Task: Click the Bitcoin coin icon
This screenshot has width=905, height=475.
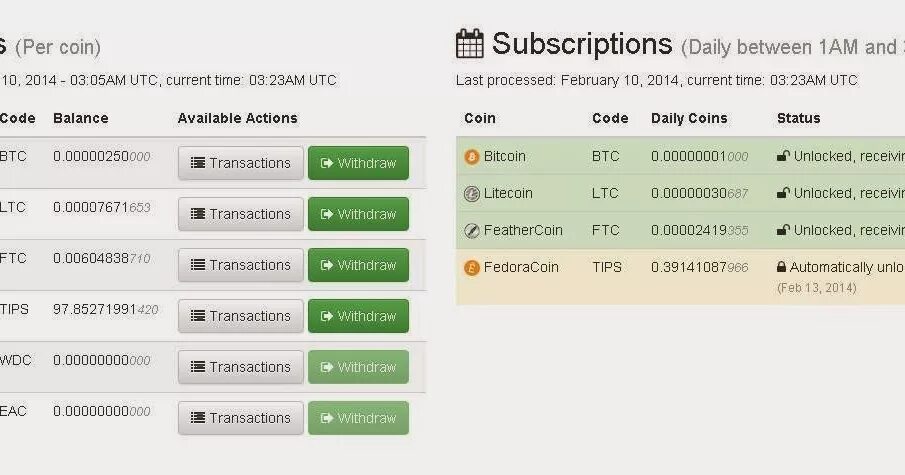Action: [x=472, y=156]
